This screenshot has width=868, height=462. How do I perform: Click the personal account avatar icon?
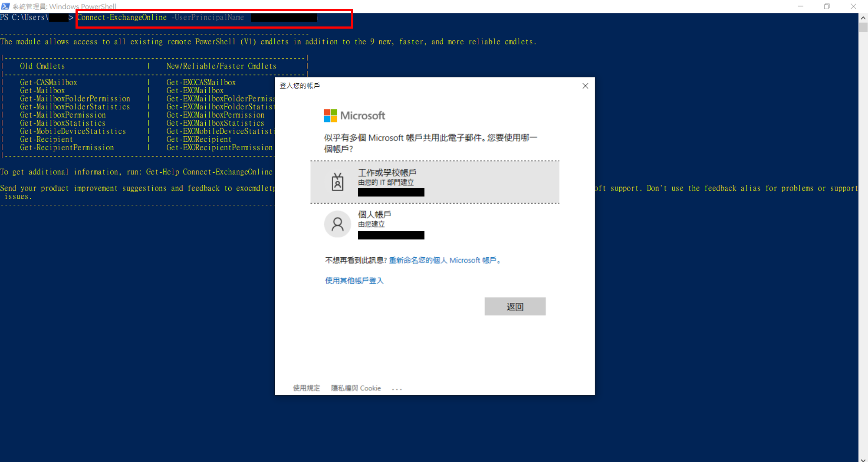tap(337, 224)
